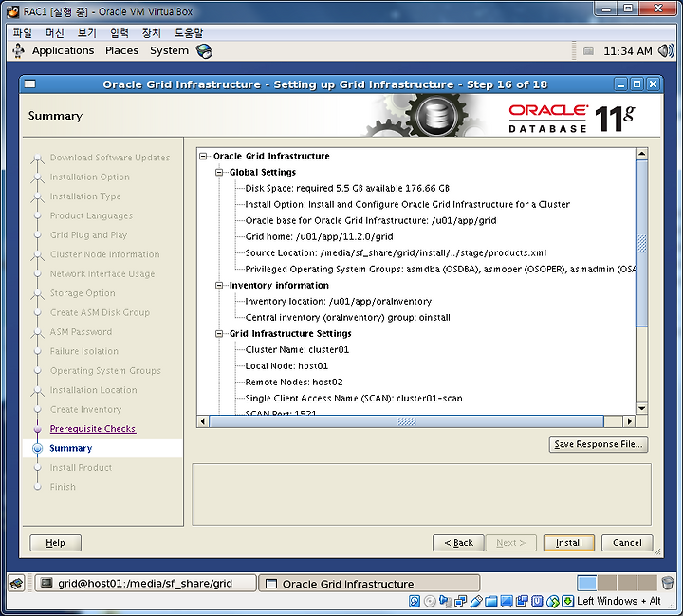
Task: Open the installer window menu icon
Action: point(29,84)
